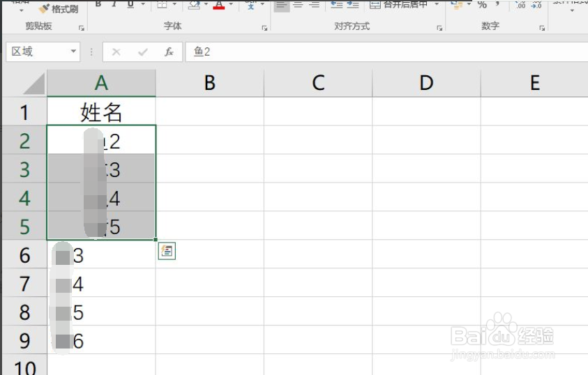Click the insert function fx icon
The width and height of the screenshot is (588, 375).
[x=169, y=52]
